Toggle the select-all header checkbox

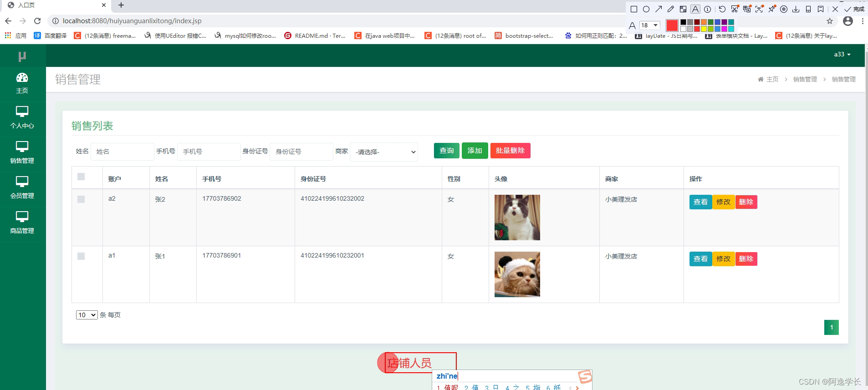(x=81, y=177)
